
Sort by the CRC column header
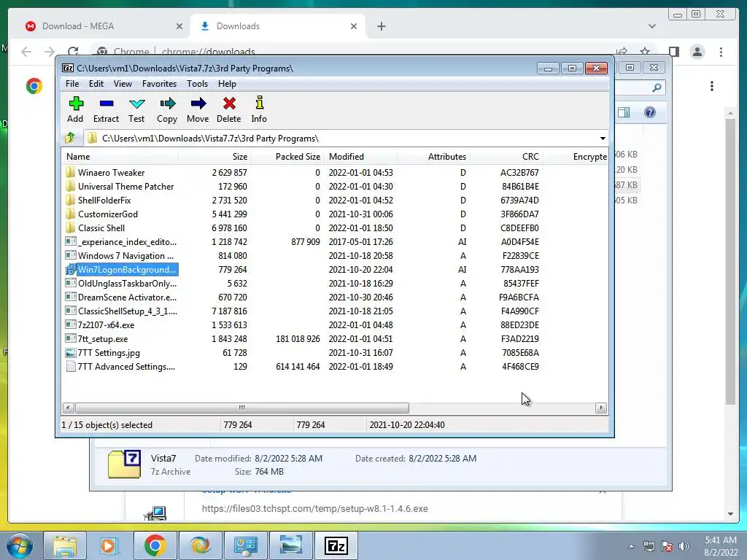(x=506, y=157)
